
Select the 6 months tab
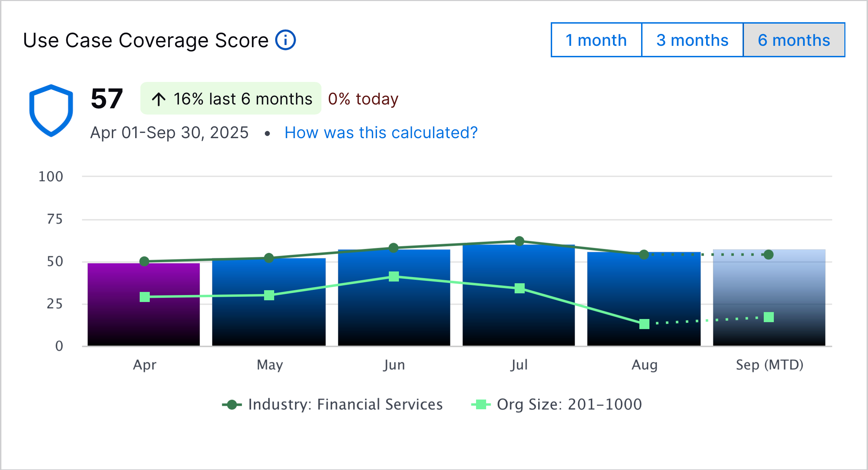[x=794, y=40]
